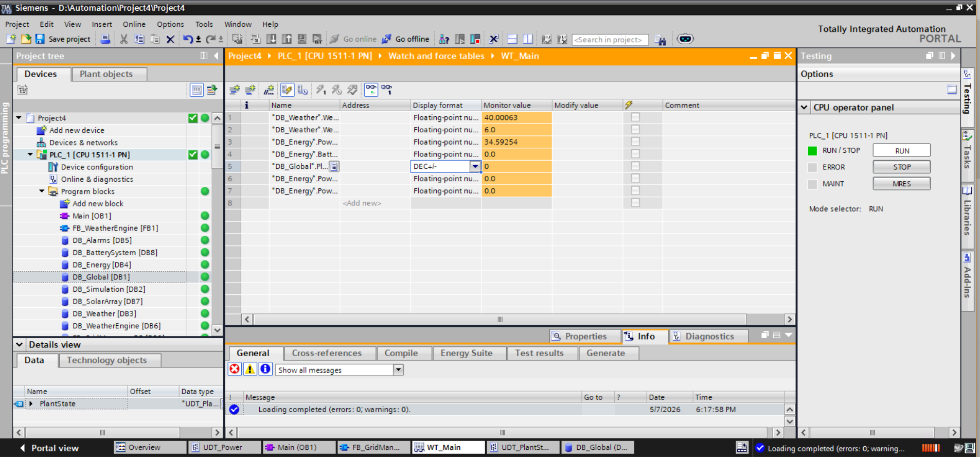
Task: Collapse Program blocks folder
Action: click(42, 191)
